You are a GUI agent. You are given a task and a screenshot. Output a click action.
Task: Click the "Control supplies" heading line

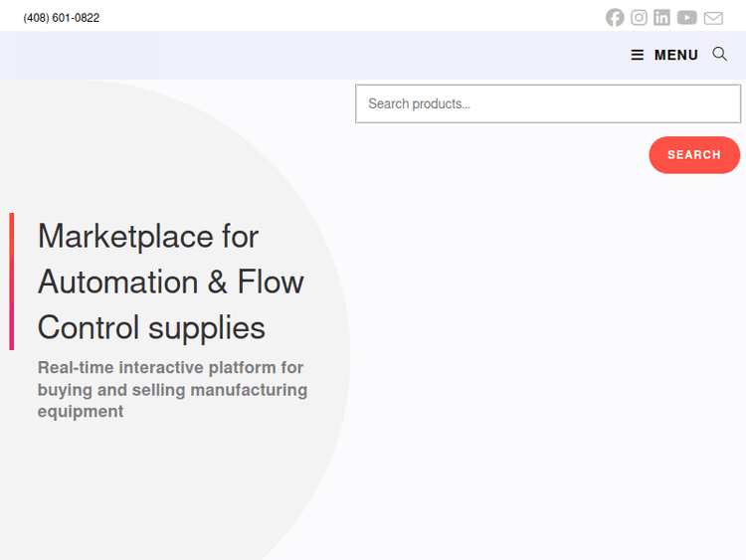pyautogui.click(x=151, y=328)
